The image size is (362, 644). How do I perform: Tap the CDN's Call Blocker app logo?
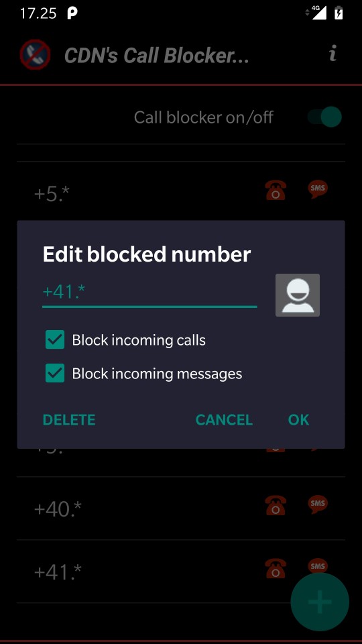36,54
